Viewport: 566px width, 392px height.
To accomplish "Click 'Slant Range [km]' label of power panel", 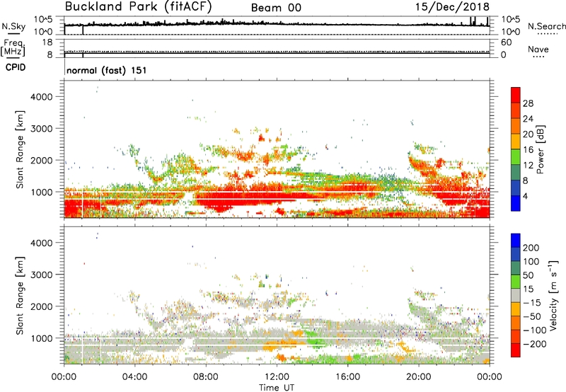I will tap(20, 149).
